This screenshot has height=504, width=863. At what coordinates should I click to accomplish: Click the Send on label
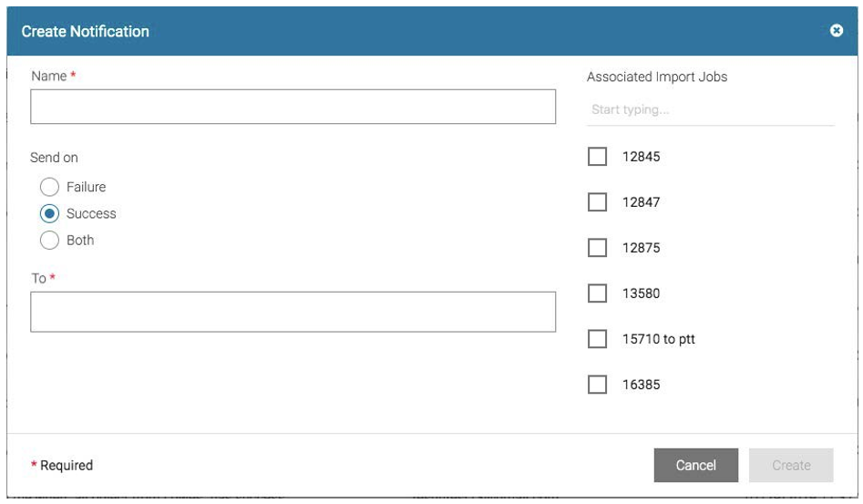tap(54, 158)
